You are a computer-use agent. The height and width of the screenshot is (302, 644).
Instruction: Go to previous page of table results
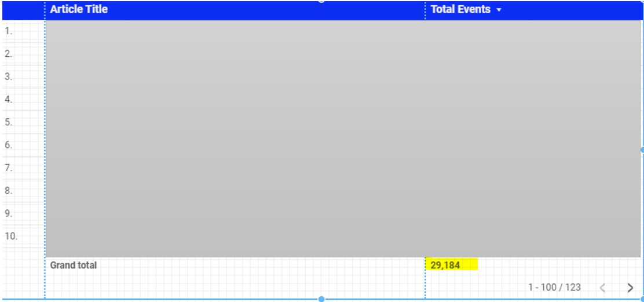(x=602, y=288)
